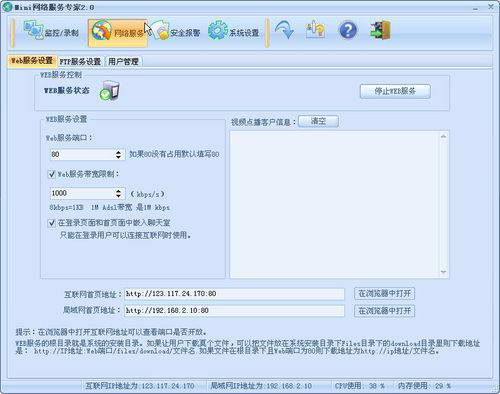Image resolution: width=500 pixels, height=394 pixels.
Task: Click the 停止WEB服务 button
Action: (x=395, y=91)
